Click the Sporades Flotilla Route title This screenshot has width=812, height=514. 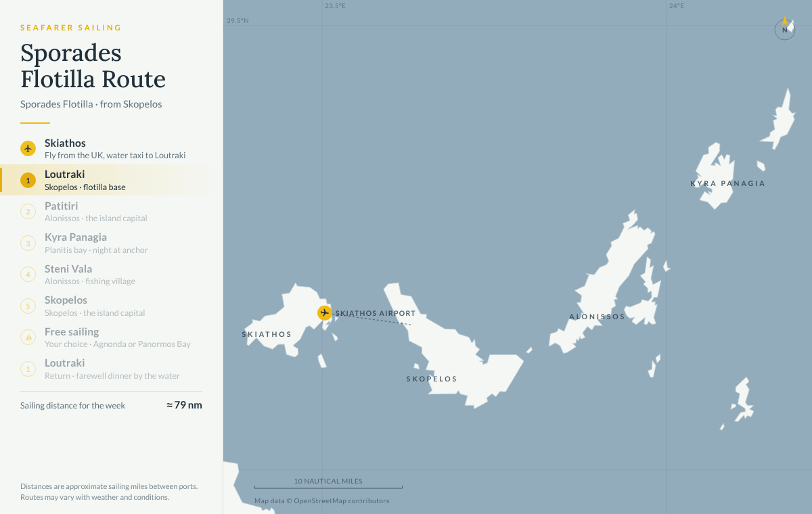click(x=93, y=66)
